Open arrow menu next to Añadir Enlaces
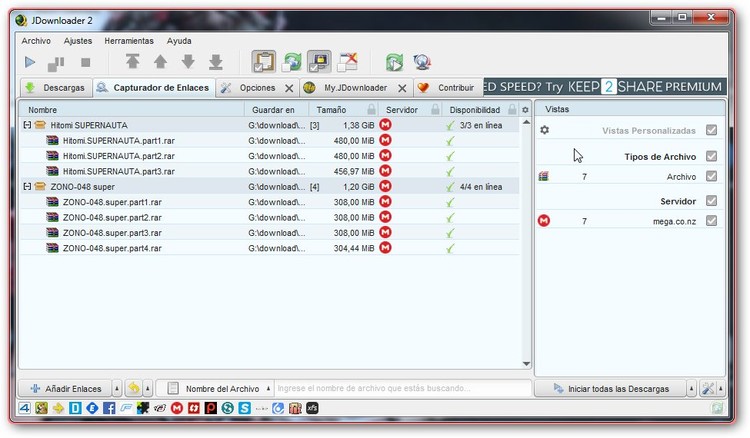 [117, 389]
